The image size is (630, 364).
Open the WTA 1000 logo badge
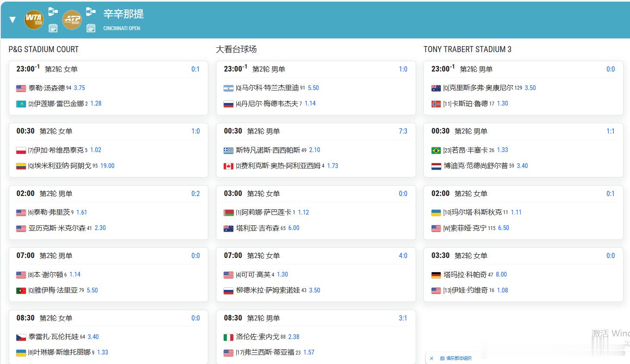[x=34, y=19]
